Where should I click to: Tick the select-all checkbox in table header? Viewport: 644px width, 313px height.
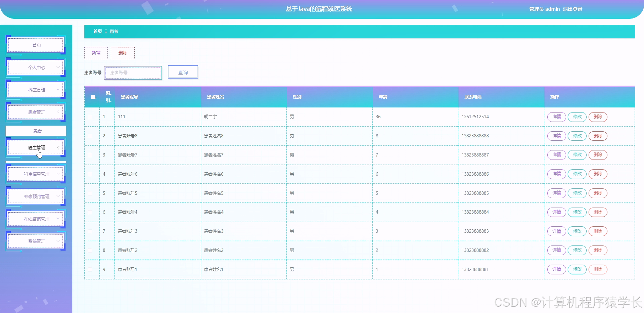pyautogui.click(x=93, y=97)
